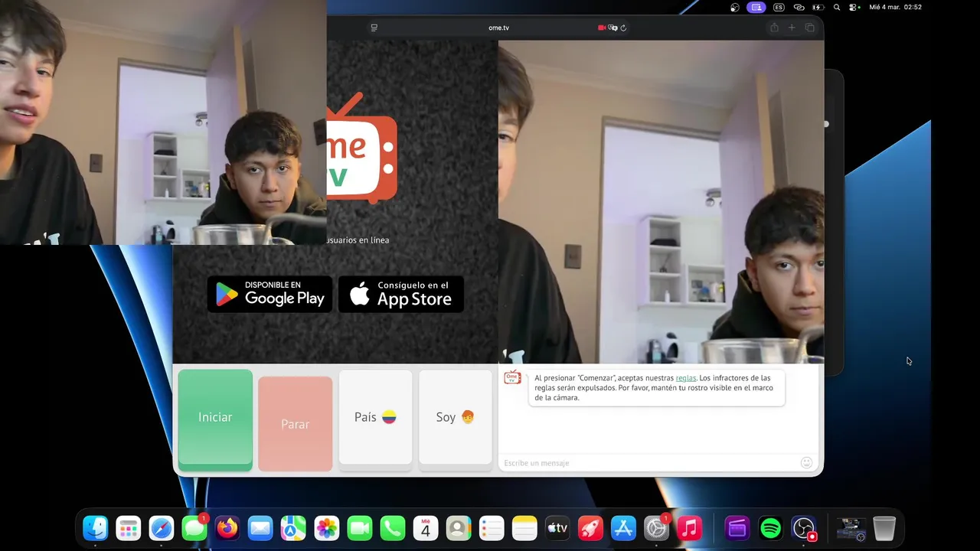The height and width of the screenshot is (551, 980).
Task: Click the purple screen-sharing menu bar icon
Action: (x=756, y=7)
